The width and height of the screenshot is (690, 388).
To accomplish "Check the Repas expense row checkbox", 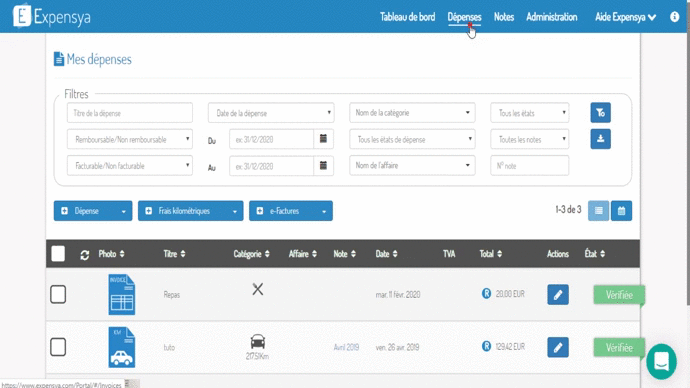I will (58, 294).
